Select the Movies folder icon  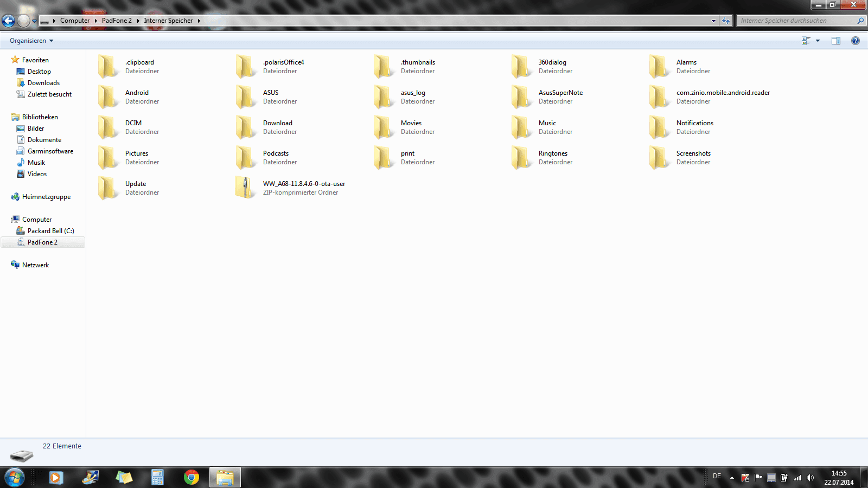[384, 127]
